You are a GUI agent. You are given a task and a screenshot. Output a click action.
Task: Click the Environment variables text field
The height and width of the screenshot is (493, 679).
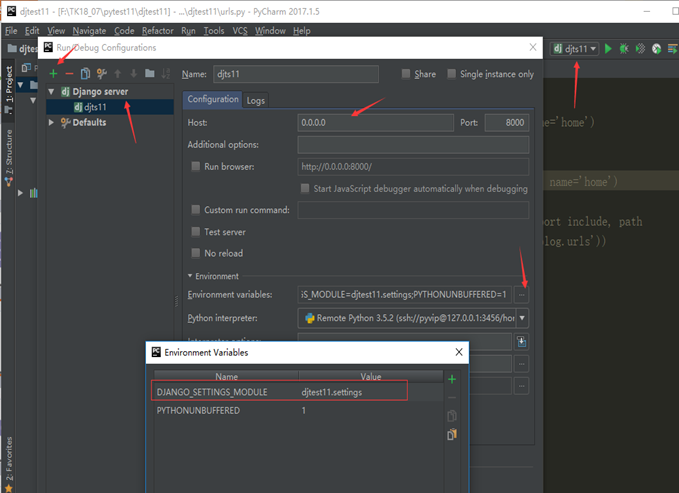click(x=404, y=295)
